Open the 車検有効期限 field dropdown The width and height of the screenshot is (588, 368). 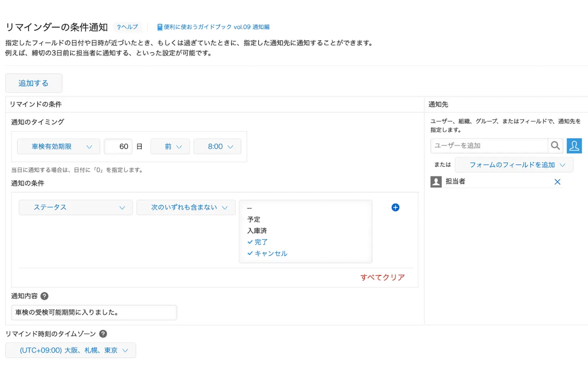58,146
